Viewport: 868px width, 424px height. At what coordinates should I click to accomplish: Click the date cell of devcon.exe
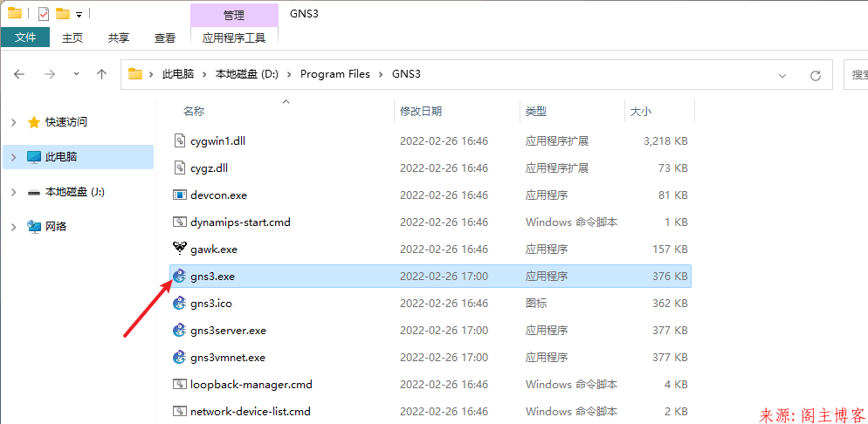tap(444, 195)
